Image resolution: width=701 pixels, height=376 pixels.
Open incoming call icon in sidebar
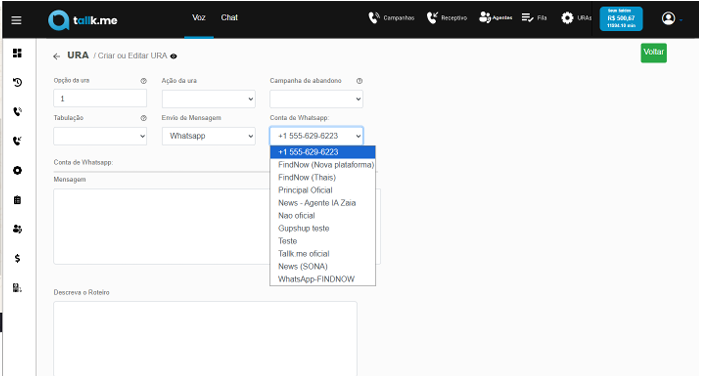point(17,141)
